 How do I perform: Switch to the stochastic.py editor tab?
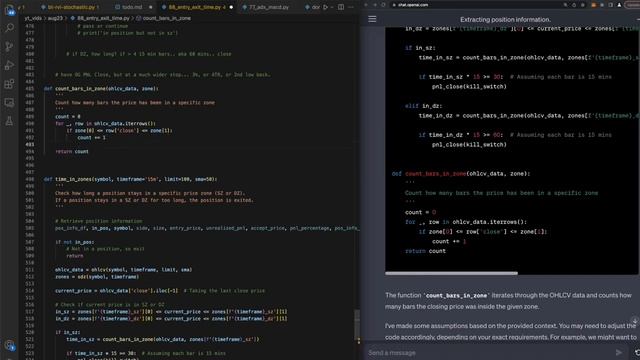point(70,7)
